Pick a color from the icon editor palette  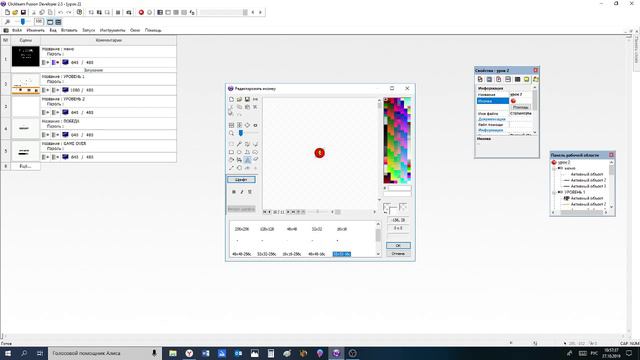pos(398,140)
